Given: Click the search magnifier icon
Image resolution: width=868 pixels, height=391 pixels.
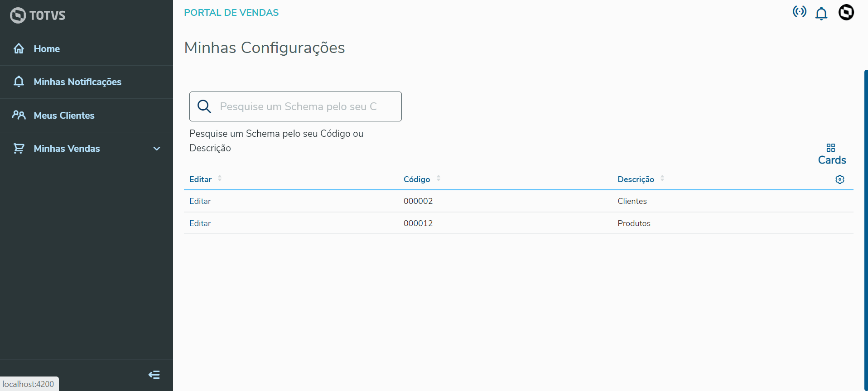Looking at the screenshot, I should tap(204, 106).
